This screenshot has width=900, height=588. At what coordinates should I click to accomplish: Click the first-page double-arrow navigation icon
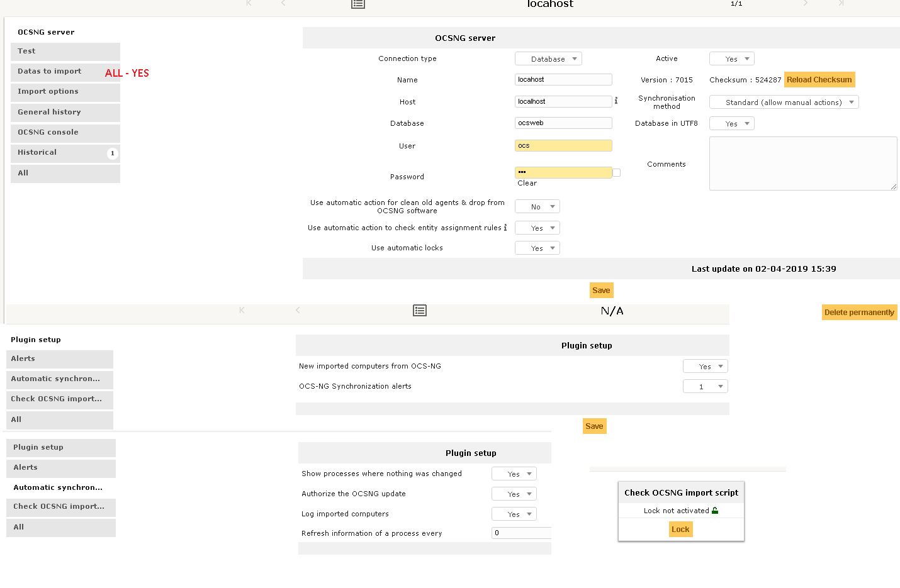249,4
